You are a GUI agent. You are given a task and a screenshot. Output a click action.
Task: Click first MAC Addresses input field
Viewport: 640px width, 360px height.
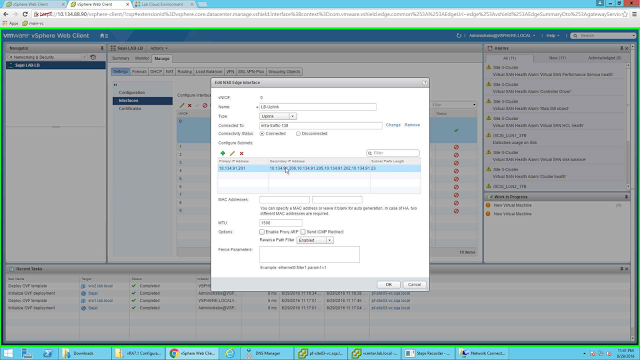(284, 200)
